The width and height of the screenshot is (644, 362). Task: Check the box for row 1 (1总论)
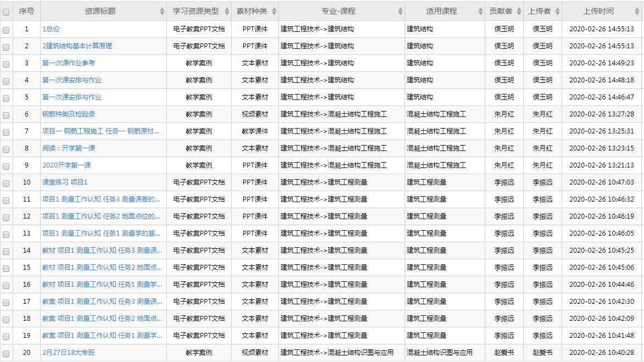coord(6,30)
